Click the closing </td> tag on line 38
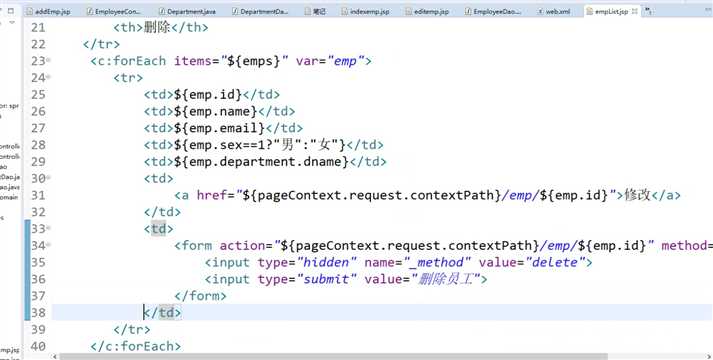This screenshot has height=360, width=713. click(162, 313)
